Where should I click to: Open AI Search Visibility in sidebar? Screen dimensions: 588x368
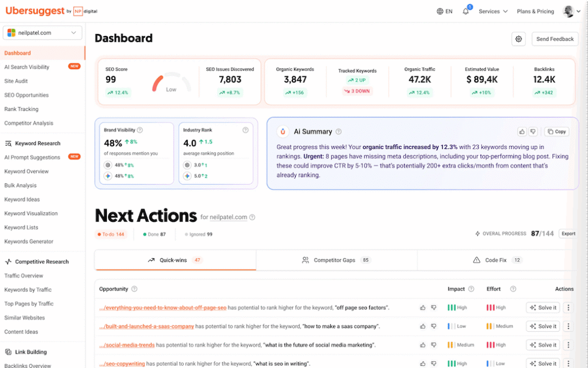tap(42, 67)
